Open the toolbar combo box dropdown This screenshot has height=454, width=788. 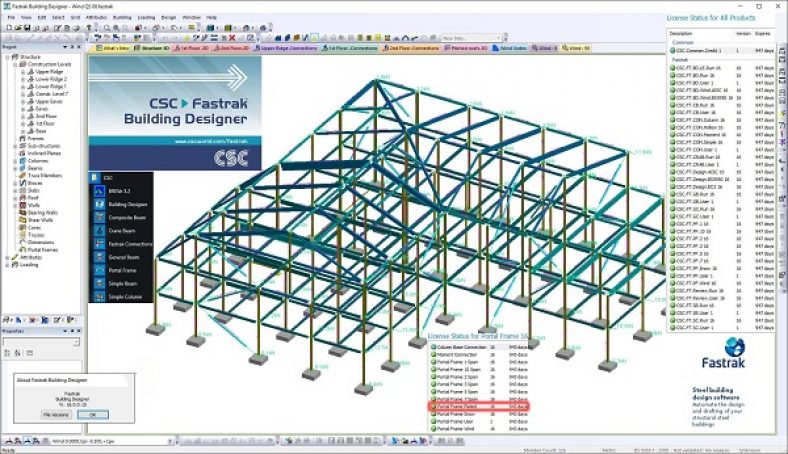pos(499,38)
